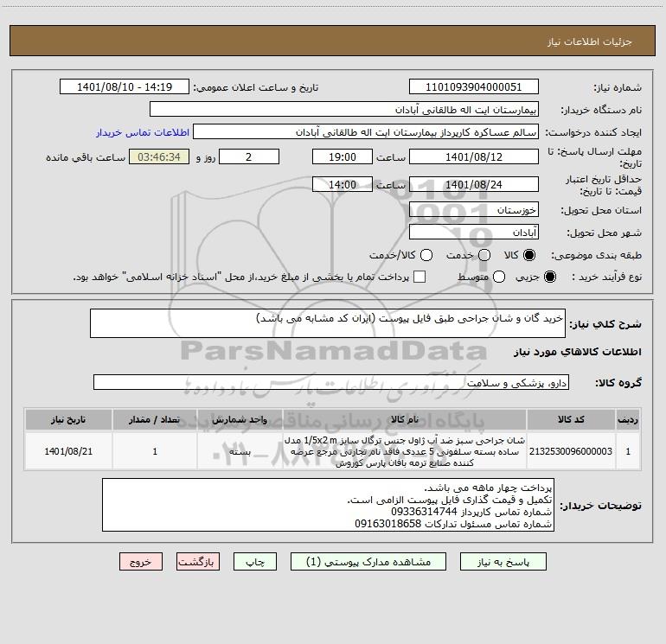Click the need number field 1101093904000051
666x644 pixels.
(474, 86)
